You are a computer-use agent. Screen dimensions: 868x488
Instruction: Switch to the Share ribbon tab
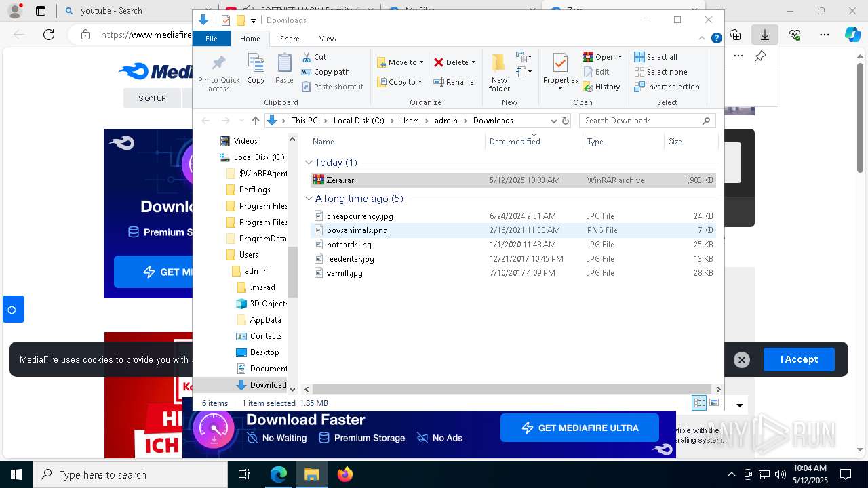click(290, 39)
